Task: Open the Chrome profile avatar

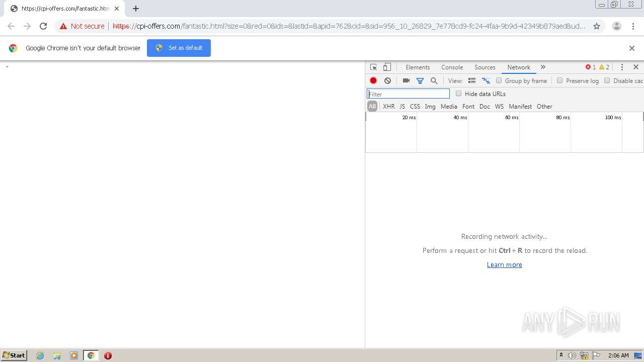Action: tap(617, 26)
